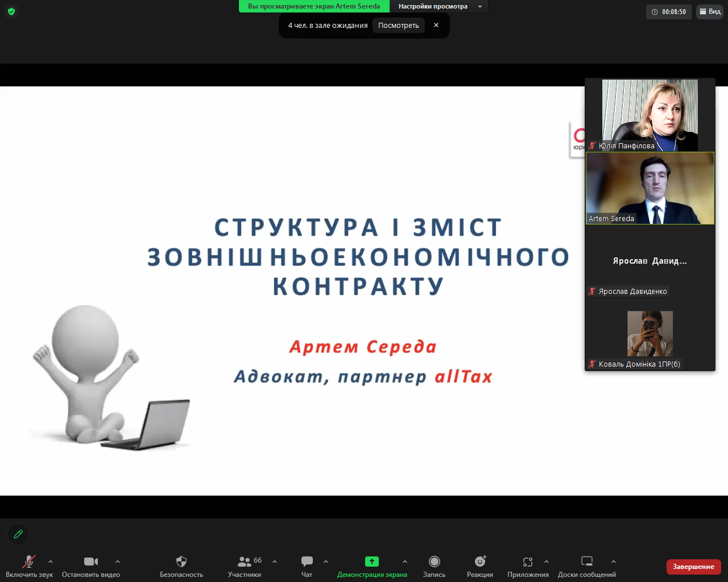Open the Реакции emoji reactions

[x=480, y=567]
